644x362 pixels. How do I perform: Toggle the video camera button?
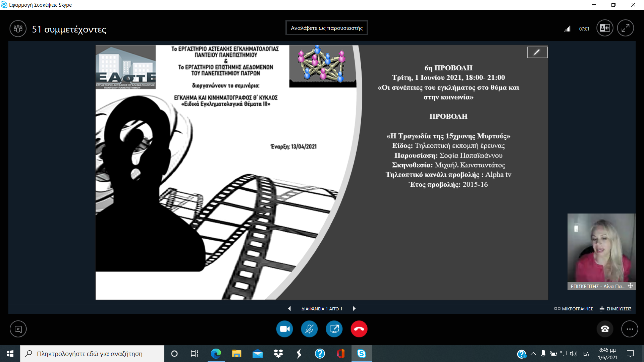pos(284,329)
